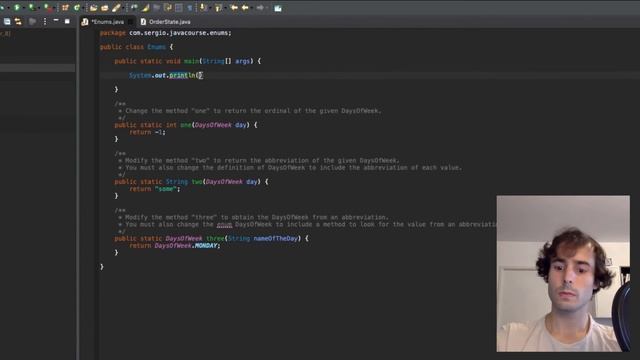Image resolution: width=640 pixels, height=360 pixels.
Task: Open the Package Explorer view menu dots
Action: pos(45,21)
